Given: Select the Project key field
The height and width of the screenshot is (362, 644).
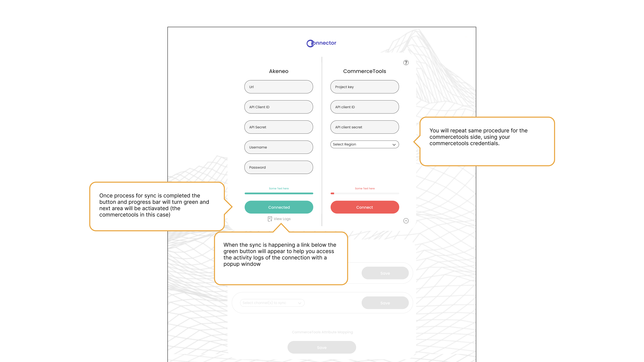Looking at the screenshot, I should coord(364,87).
